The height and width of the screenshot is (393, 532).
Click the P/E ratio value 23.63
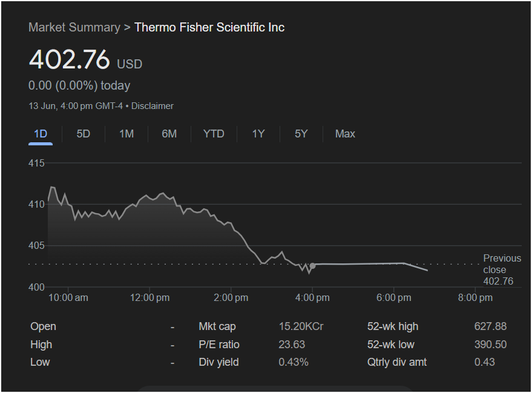[292, 345]
